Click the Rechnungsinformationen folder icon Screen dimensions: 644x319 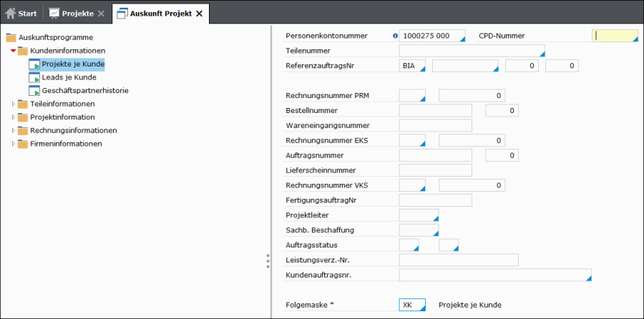click(23, 131)
